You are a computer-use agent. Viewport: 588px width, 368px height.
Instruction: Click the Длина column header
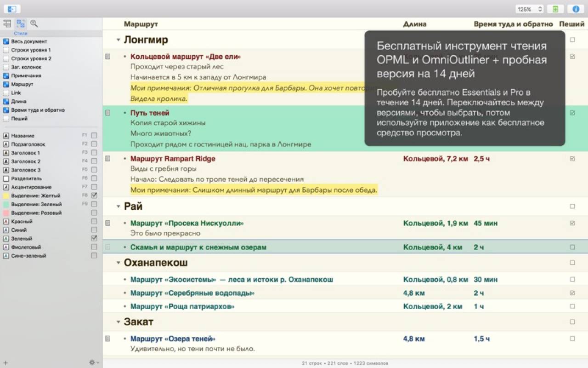point(415,24)
